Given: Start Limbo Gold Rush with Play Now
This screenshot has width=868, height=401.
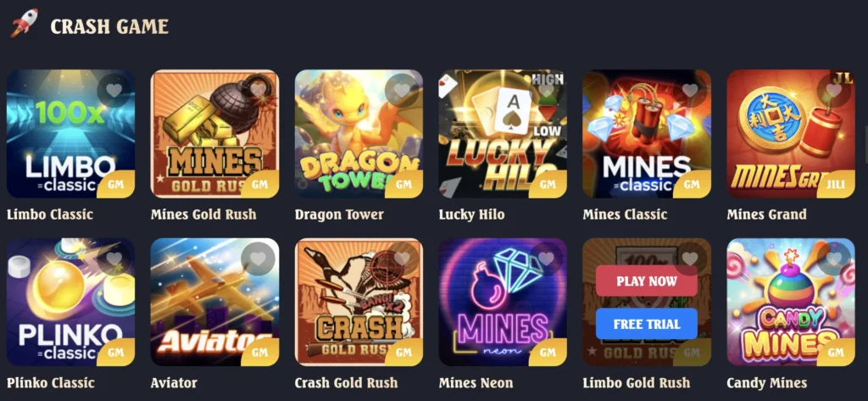Looking at the screenshot, I should [647, 281].
